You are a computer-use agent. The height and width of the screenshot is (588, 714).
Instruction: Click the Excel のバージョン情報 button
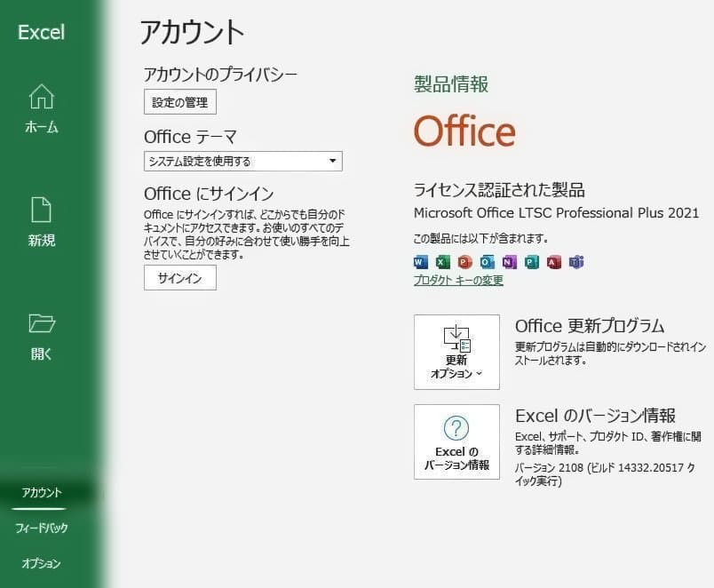pyautogui.click(x=456, y=441)
